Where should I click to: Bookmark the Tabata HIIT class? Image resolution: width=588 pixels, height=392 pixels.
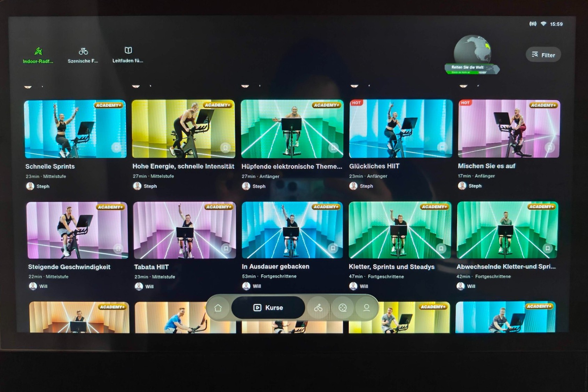(x=226, y=249)
